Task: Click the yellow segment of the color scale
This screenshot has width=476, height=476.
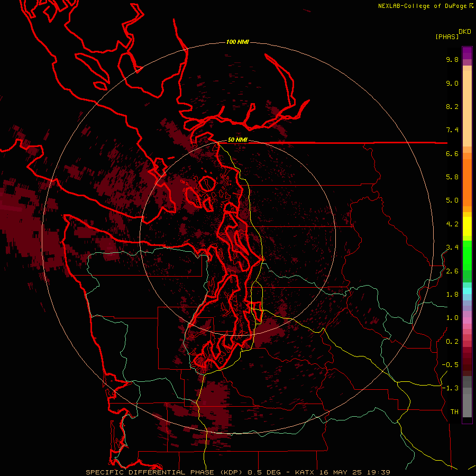Action: tap(467, 226)
